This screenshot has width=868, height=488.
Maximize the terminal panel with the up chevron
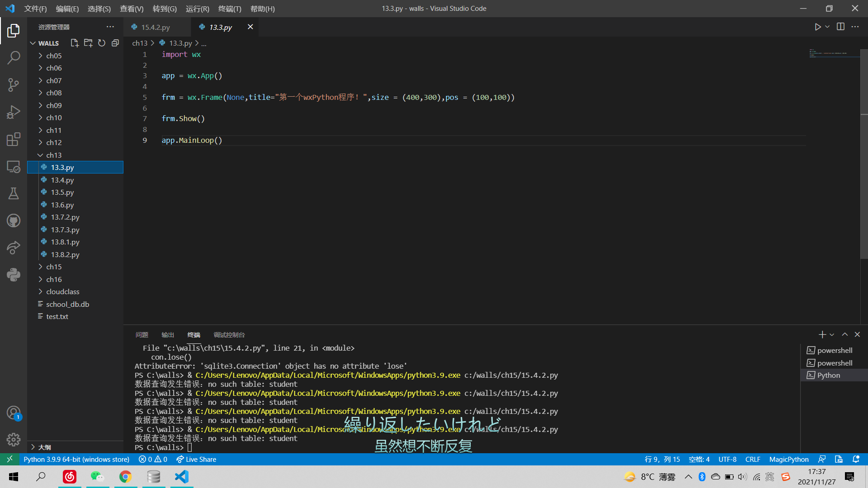click(x=844, y=334)
